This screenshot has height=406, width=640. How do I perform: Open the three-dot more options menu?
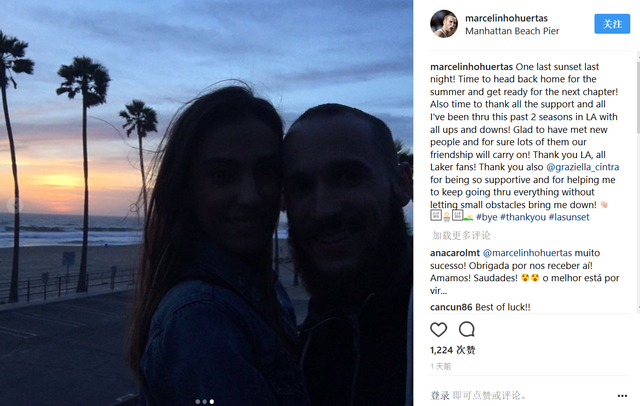pos(622,395)
